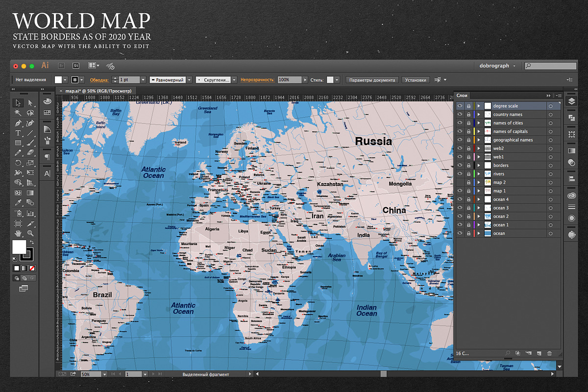
Task: Select the Gradient tool
Action: click(30, 193)
